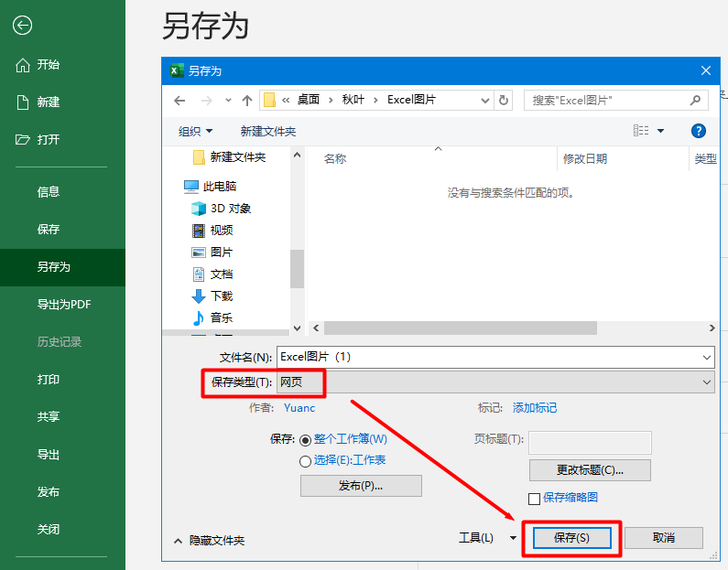Image resolution: width=728 pixels, height=570 pixels.
Task: Click navigation pane scroll up arrow
Action: pyautogui.click(x=297, y=155)
